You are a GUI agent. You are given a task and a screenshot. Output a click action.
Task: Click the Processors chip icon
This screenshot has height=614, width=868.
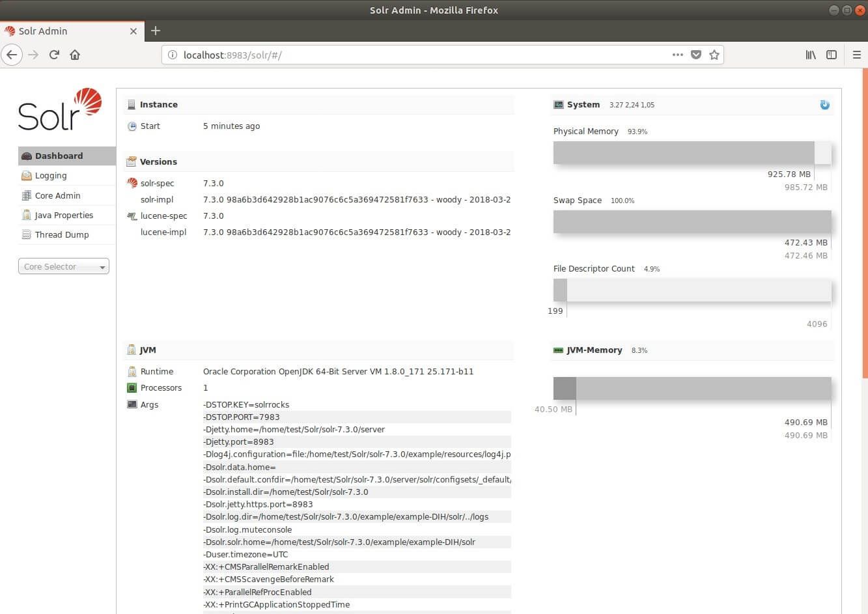click(132, 388)
